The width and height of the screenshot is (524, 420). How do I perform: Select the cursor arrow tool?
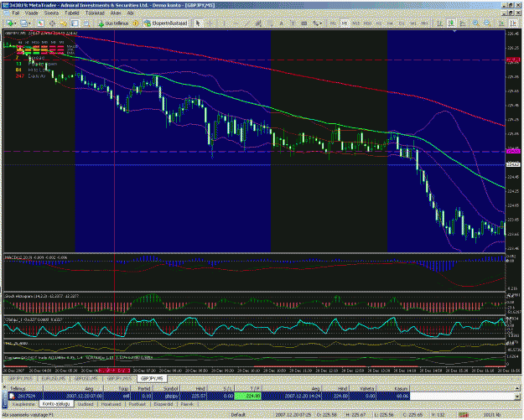tap(198, 23)
